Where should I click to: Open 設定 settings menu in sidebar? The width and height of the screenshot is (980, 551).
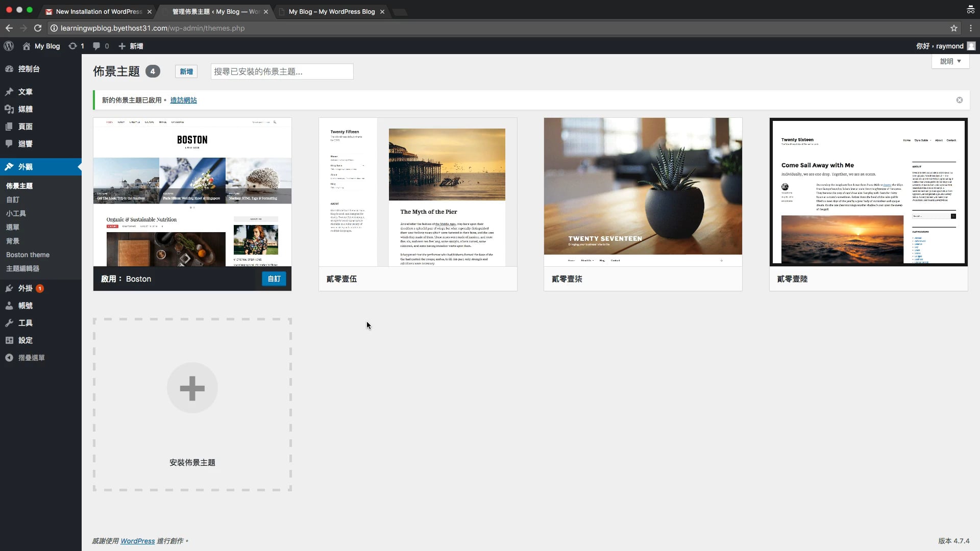click(x=25, y=340)
